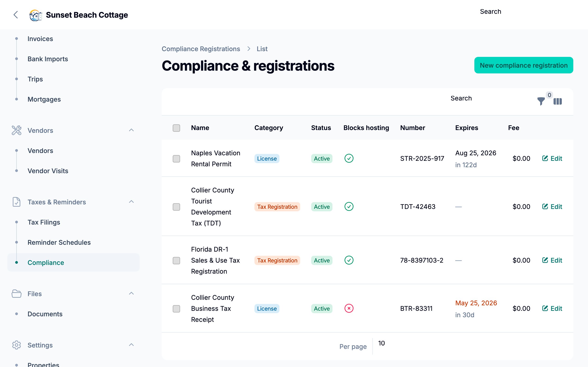Click the table Search field

point(461,98)
